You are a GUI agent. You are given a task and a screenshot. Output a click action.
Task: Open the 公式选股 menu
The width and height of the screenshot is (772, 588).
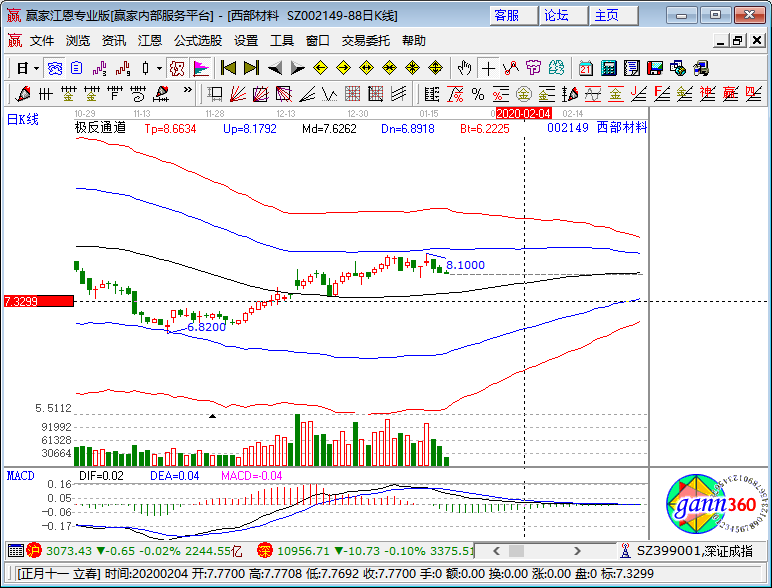coord(198,41)
